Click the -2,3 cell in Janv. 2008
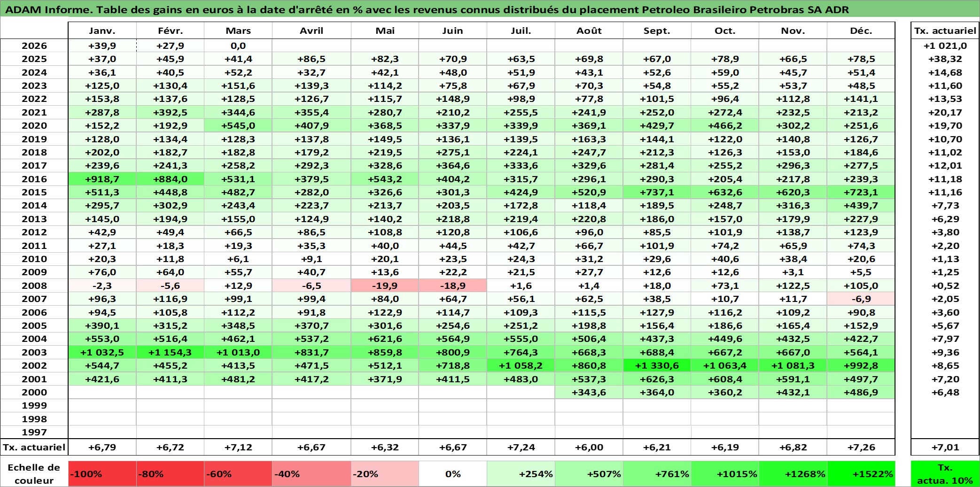This screenshot has height=487, width=980. click(102, 286)
